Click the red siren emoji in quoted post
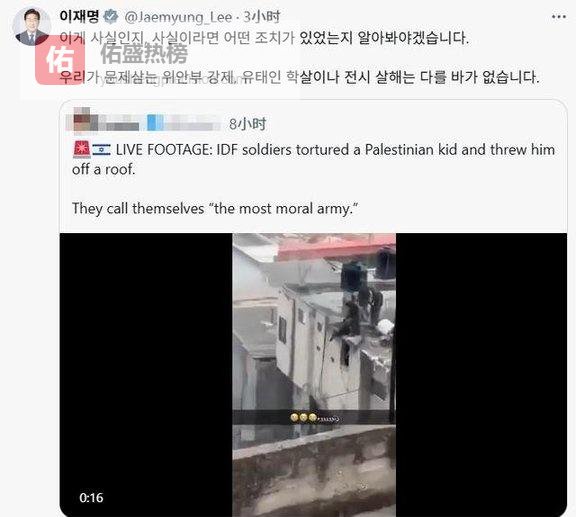Viewport: 576px width, 517px height. (x=82, y=149)
